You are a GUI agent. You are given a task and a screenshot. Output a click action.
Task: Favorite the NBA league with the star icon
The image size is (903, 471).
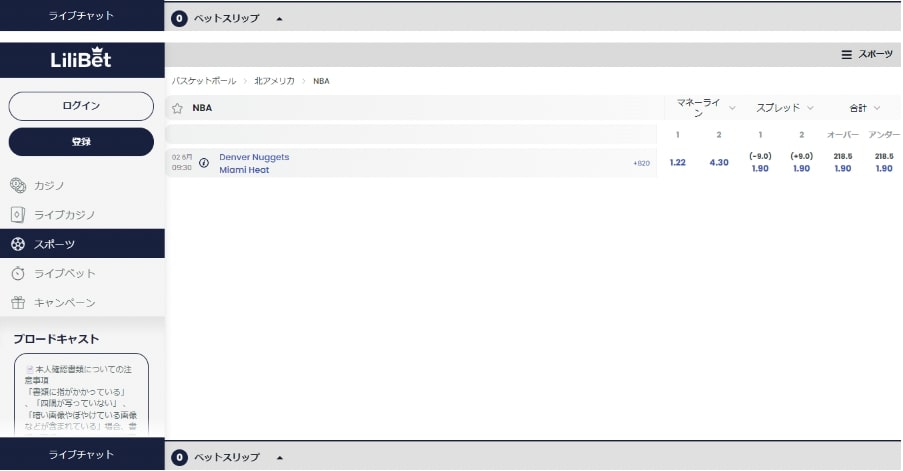coord(177,108)
